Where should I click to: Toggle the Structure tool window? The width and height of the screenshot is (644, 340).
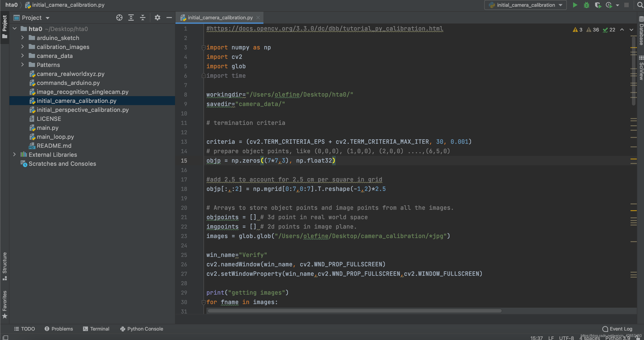coord(4,266)
